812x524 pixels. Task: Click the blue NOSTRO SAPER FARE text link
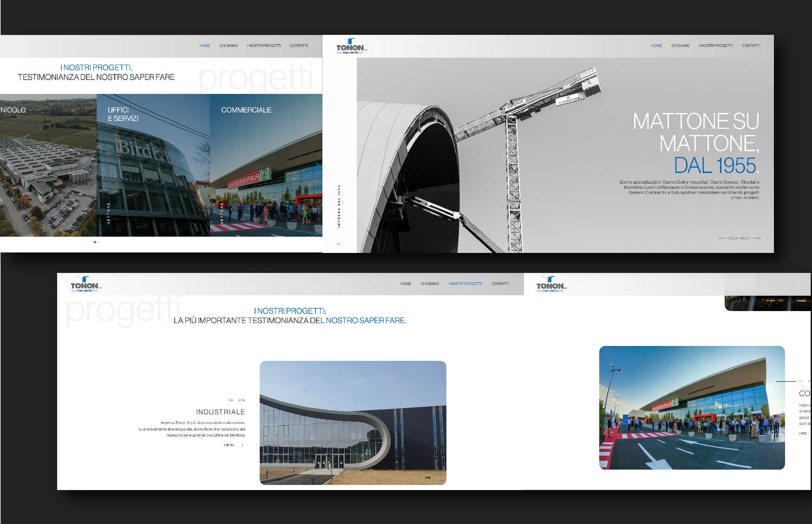tap(367, 320)
